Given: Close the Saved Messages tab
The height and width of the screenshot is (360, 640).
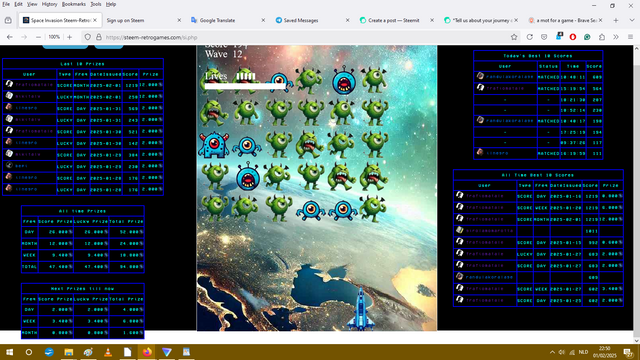Looking at the screenshot, I should coord(347,20).
